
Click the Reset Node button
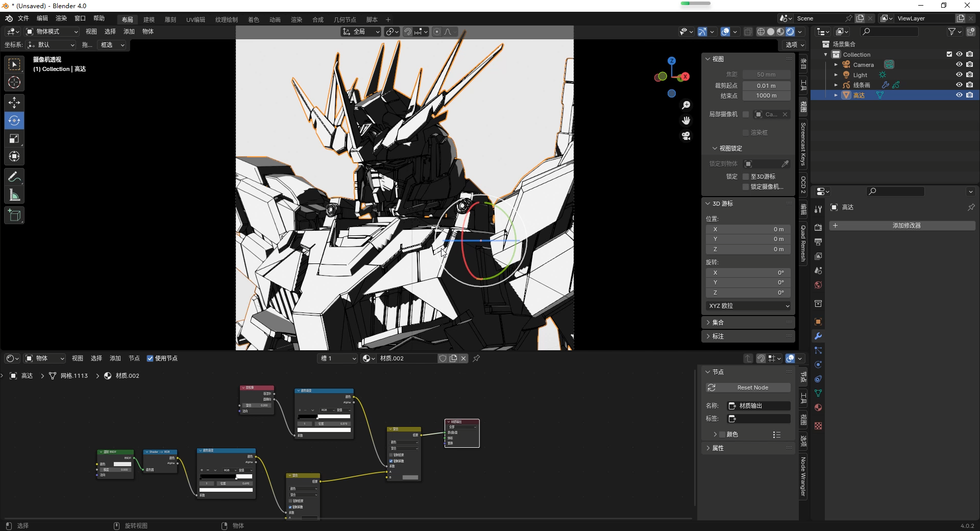pos(748,388)
